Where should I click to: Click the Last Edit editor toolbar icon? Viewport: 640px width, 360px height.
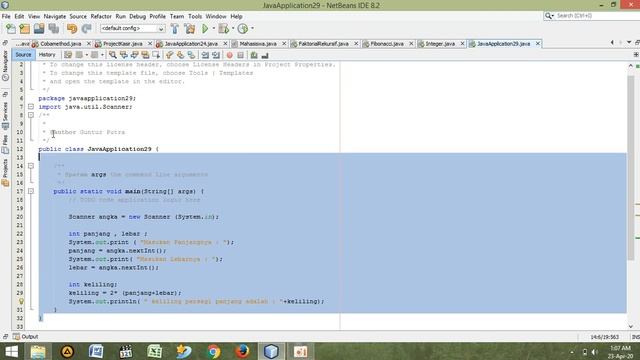pos(68,55)
